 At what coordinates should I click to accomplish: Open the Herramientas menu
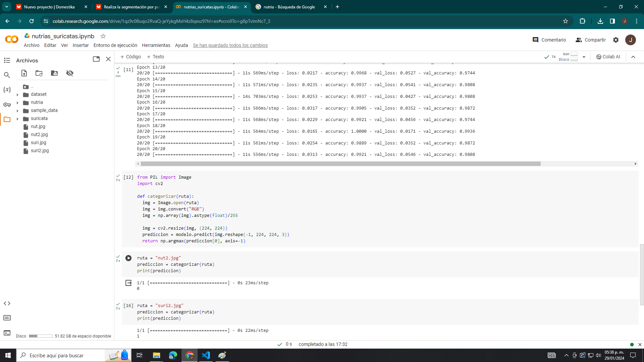[156, 45]
